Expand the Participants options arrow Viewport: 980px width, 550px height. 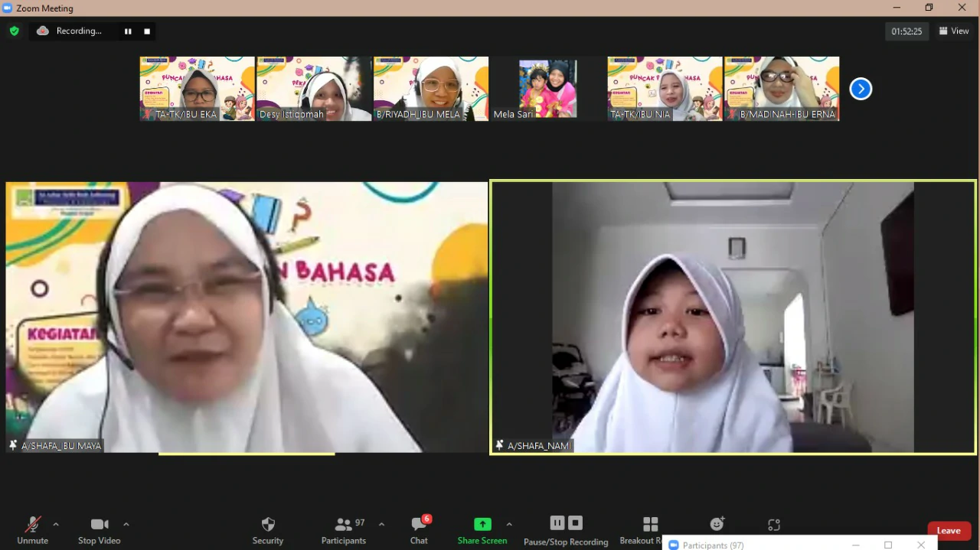pyautogui.click(x=381, y=524)
